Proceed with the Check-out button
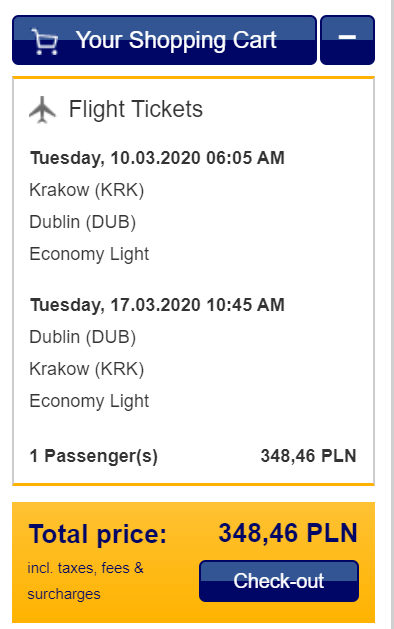This screenshot has height=629, width=394. pos(279,581)
